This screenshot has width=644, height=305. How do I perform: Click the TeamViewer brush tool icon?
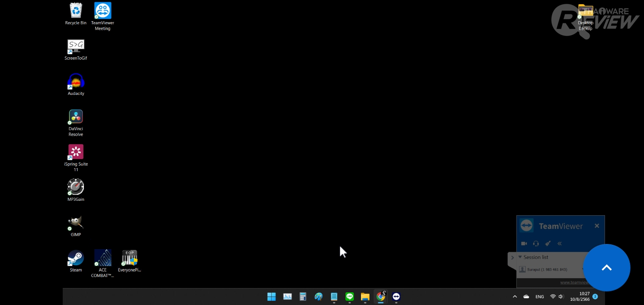[548, 244]
